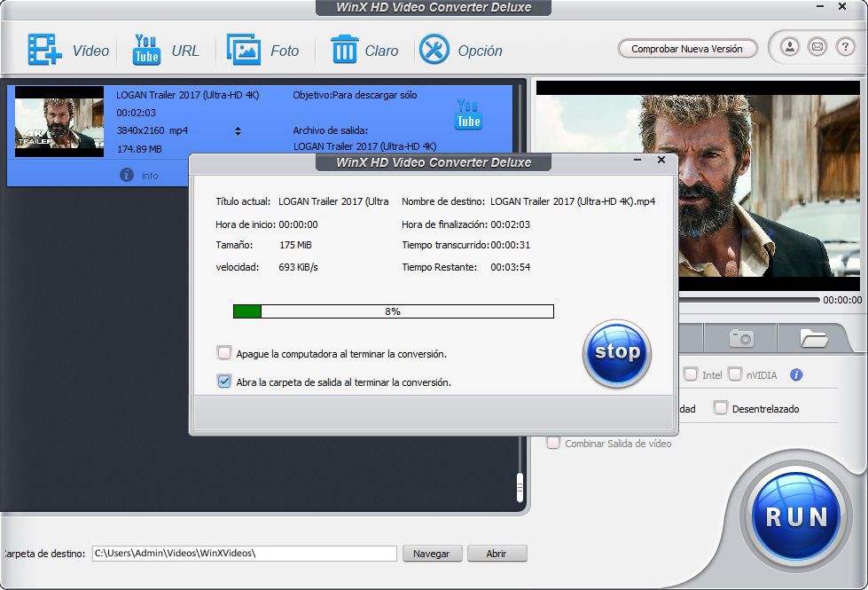Click the hardware accelerator info icon
The height and width of the screenshot is (590, 868).
coord(796,375)
